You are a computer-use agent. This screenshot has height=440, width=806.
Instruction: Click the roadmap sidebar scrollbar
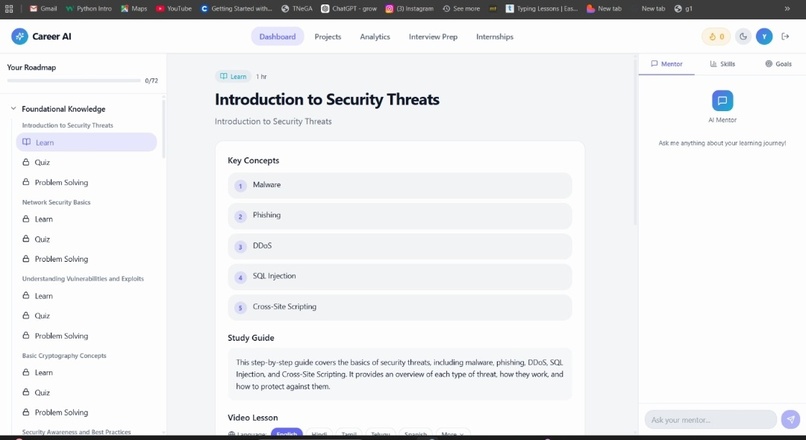(x=164, y=127)
